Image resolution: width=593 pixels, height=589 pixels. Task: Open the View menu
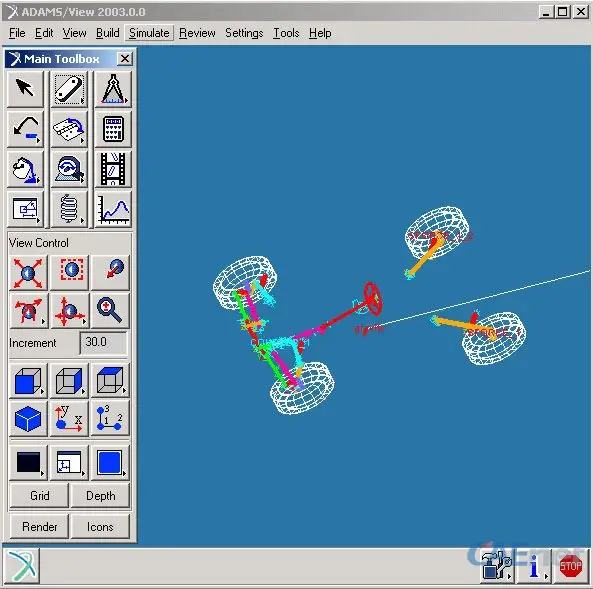75,33
